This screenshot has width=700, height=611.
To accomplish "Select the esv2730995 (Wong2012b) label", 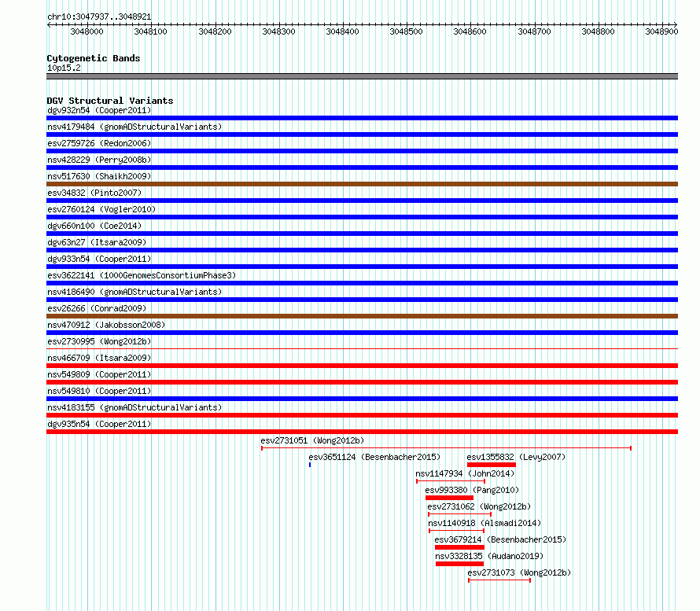I will point(99,341).
